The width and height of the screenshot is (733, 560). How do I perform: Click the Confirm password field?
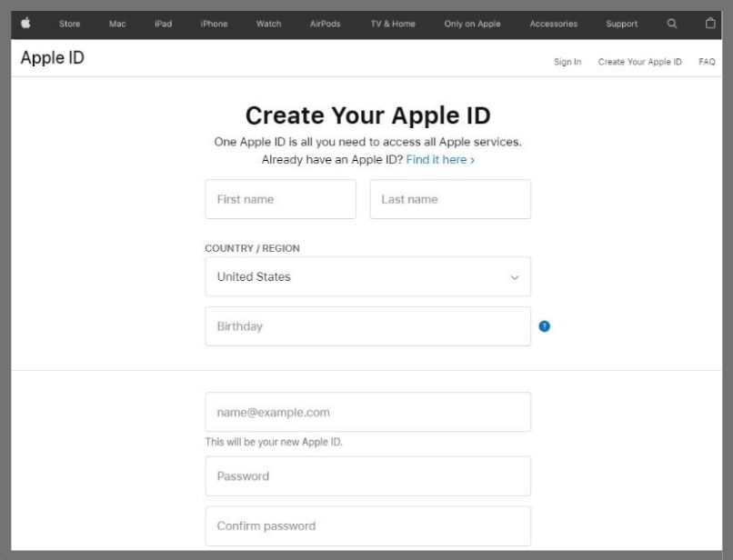pyautogui.click(x=368, y=525)
